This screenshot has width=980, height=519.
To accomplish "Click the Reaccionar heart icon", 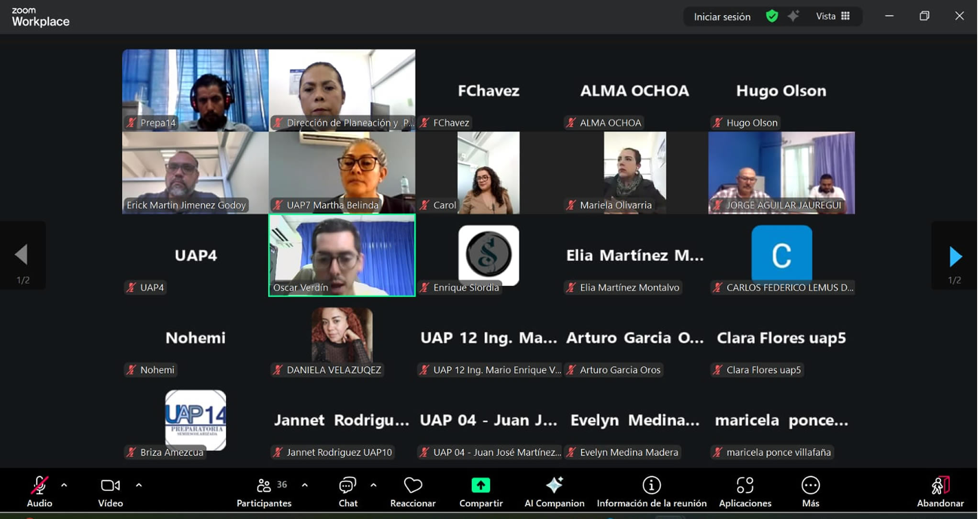I will (412, 486).
